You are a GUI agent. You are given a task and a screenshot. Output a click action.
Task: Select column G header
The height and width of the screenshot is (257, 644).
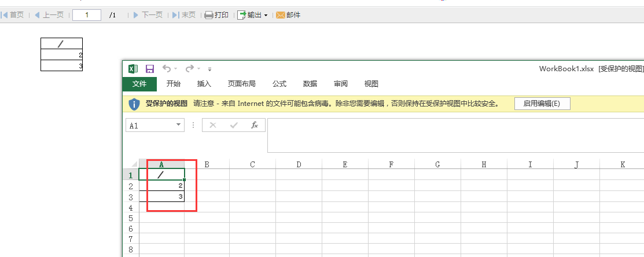point(438,164)
